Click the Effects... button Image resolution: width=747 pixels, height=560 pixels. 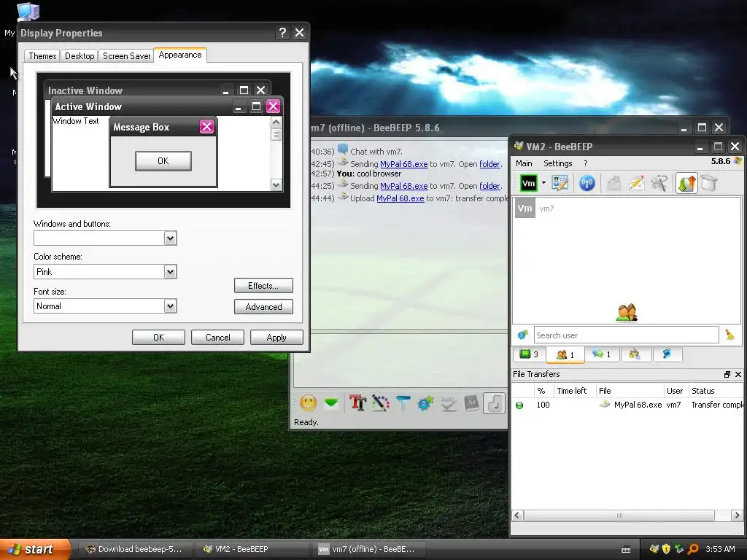point(263,286)
